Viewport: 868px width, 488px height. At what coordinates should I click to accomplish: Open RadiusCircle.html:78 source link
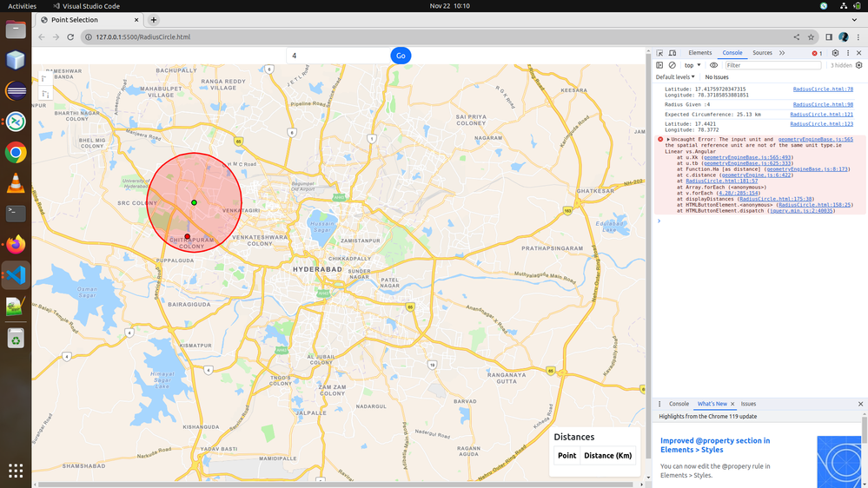coord(823,89)
